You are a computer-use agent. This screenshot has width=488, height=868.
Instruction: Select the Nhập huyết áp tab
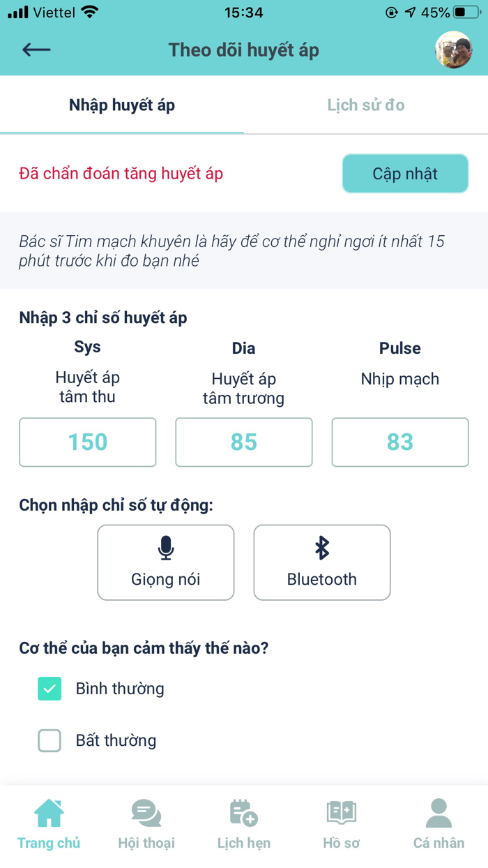(x=122, y=105)
